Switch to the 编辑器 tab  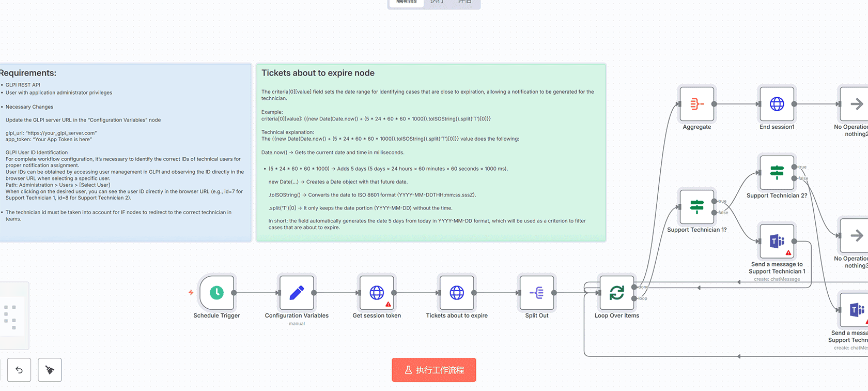[x=407, y=2]
